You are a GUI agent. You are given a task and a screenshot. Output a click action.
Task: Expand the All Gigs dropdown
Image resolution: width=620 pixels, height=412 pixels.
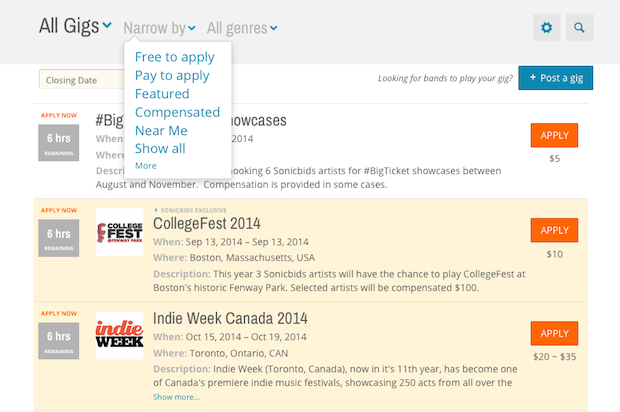(x=75, y=27)
